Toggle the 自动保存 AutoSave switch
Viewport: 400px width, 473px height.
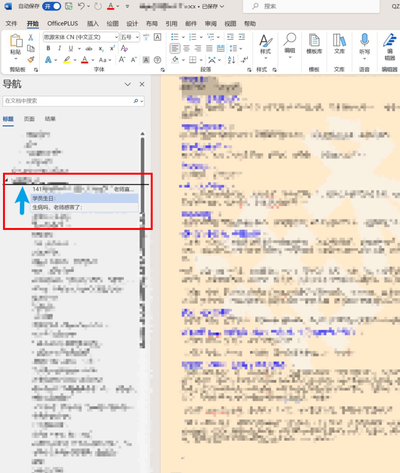pos(51,6)
